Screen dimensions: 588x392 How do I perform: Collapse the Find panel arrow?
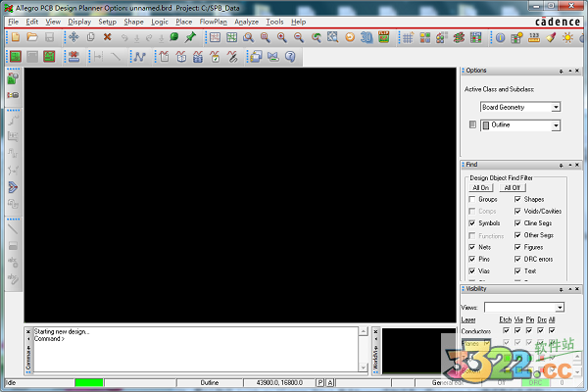click(569, 165)
